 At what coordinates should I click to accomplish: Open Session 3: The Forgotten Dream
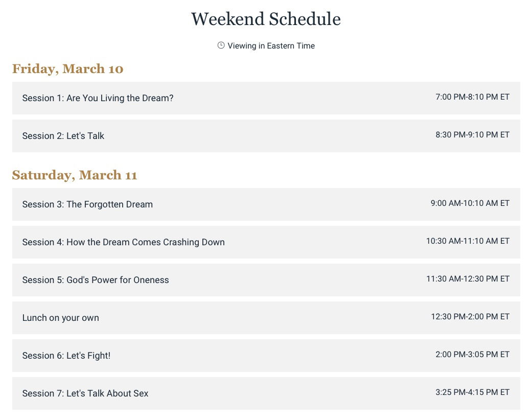tap(266, 204)
